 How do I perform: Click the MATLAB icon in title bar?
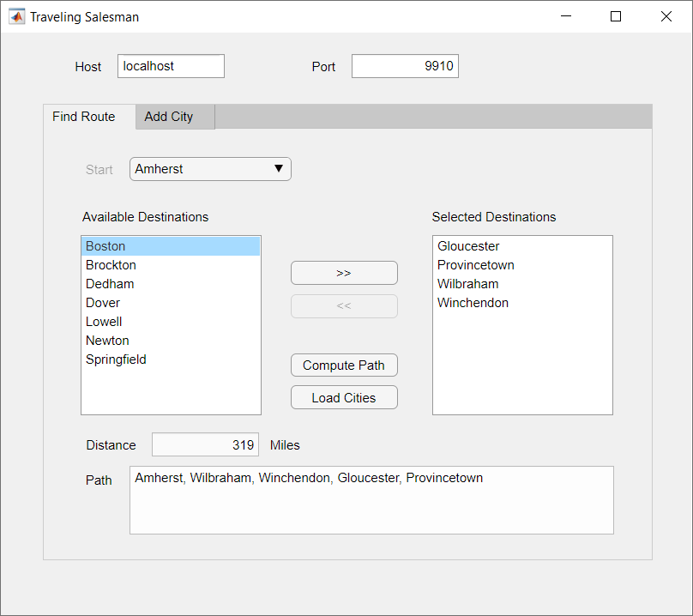(x=17, y=16)
